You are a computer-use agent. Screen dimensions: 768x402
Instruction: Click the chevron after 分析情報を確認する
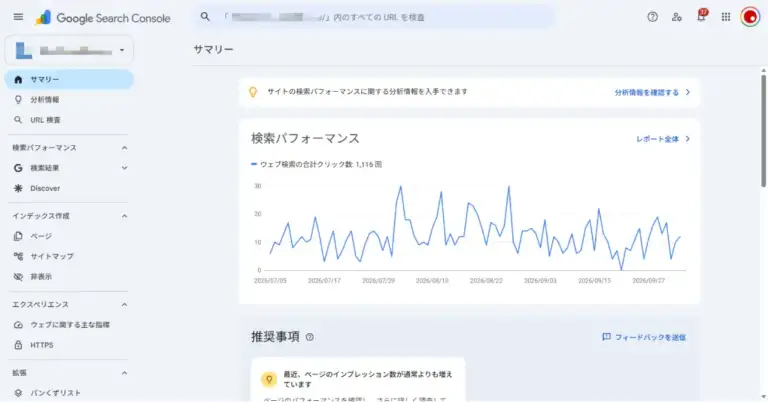[688, 92]
